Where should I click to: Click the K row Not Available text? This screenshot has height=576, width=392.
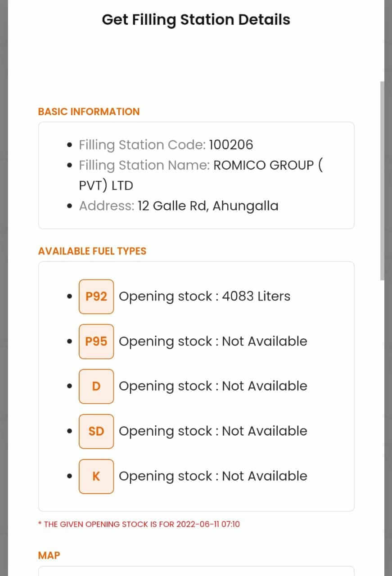tap(265, 477)
